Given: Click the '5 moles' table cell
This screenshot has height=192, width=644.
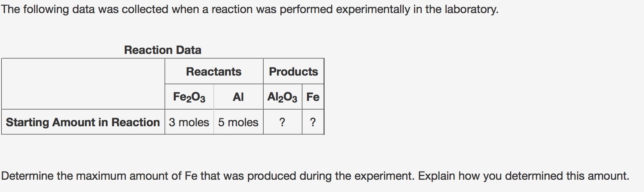Looking at the screenshot, I should 238,122.
